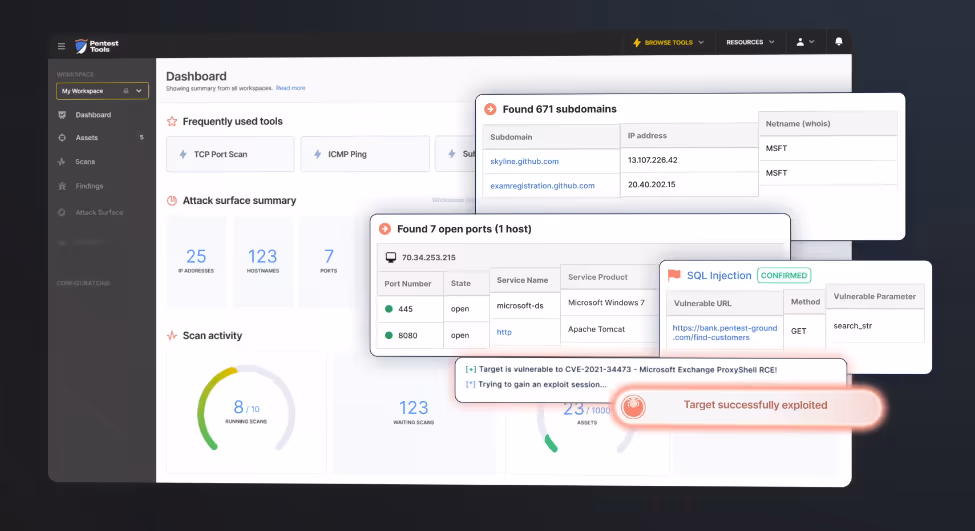Click the IP address 20.40.202.15 cell

tap(689, 184)
